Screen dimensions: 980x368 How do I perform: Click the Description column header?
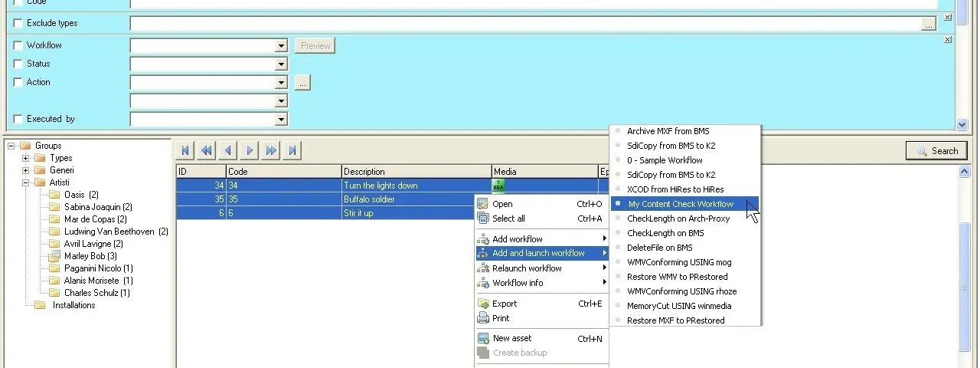point(416,172)
